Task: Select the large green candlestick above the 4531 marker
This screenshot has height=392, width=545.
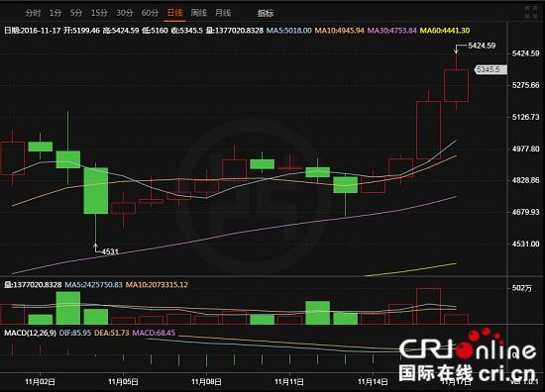Action: pos(95,191)
